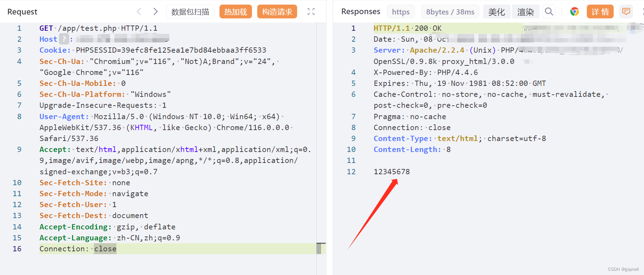Click the 数据包扫描 button
The image size is (644, 275).
[x=190, y=12]
